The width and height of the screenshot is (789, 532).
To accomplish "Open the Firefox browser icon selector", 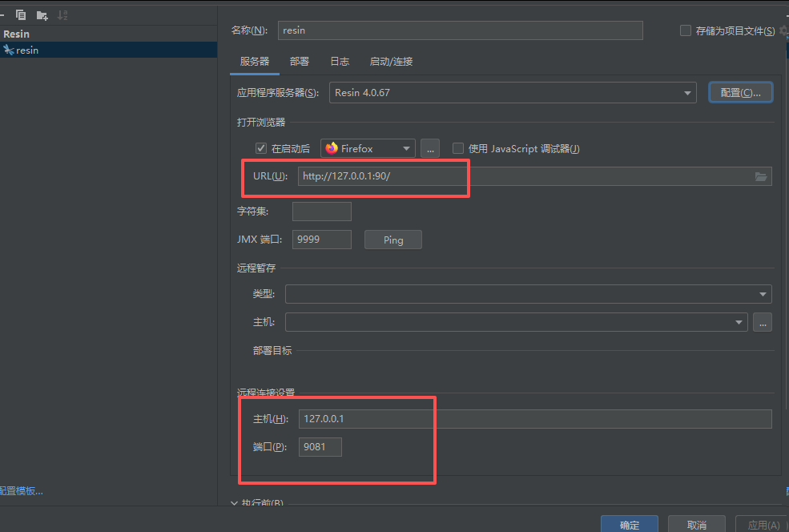I will [x=367, y=147].
